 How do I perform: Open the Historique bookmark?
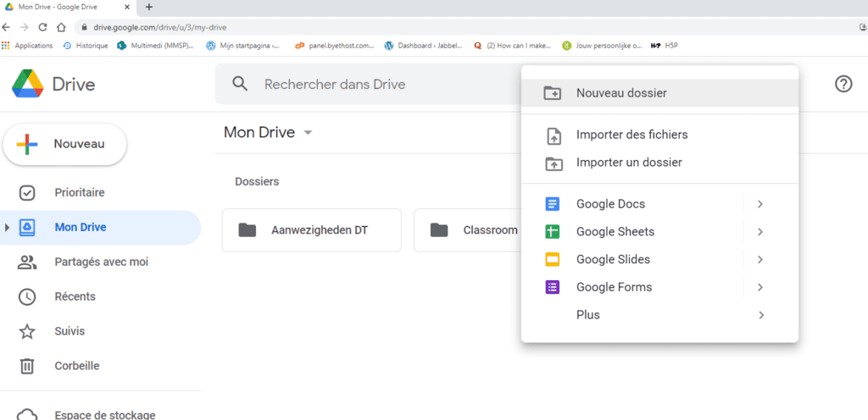(86, 46)
